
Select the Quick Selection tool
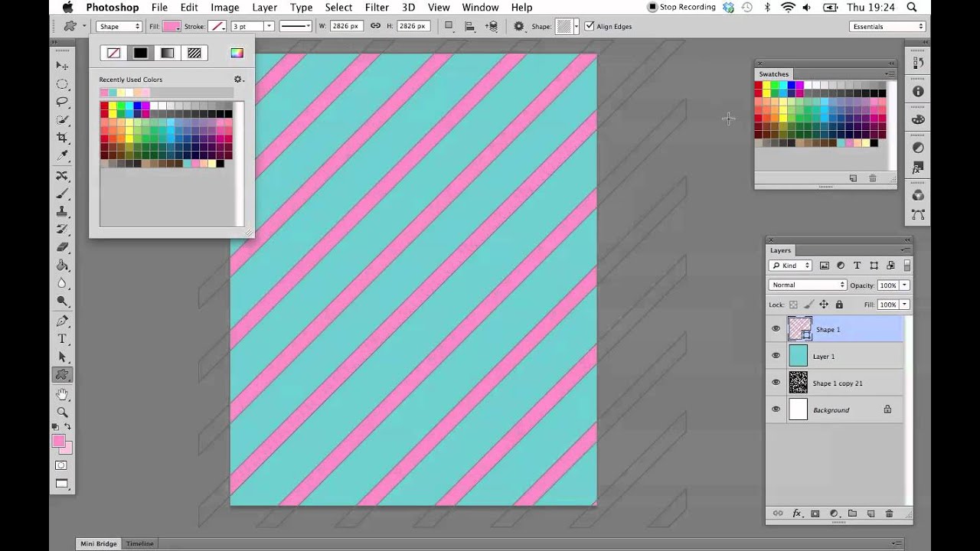(x=62, y=120)
